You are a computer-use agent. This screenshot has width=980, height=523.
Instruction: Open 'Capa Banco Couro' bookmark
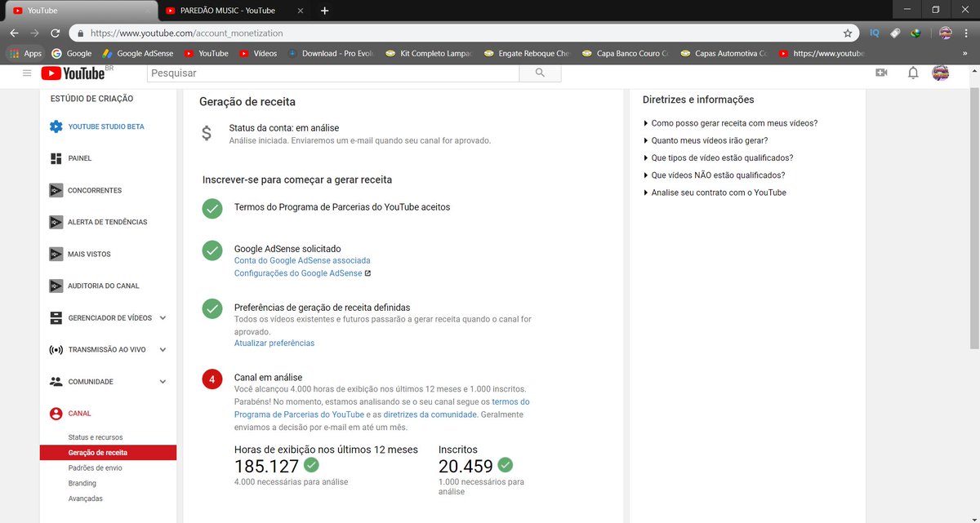[x=625, y=53]
